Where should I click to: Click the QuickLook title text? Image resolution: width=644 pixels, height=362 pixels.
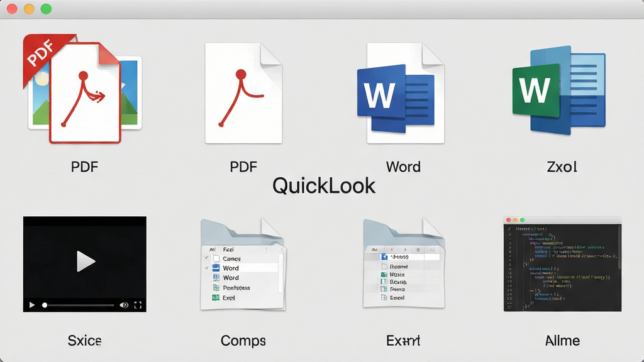[x=324, y=185]
